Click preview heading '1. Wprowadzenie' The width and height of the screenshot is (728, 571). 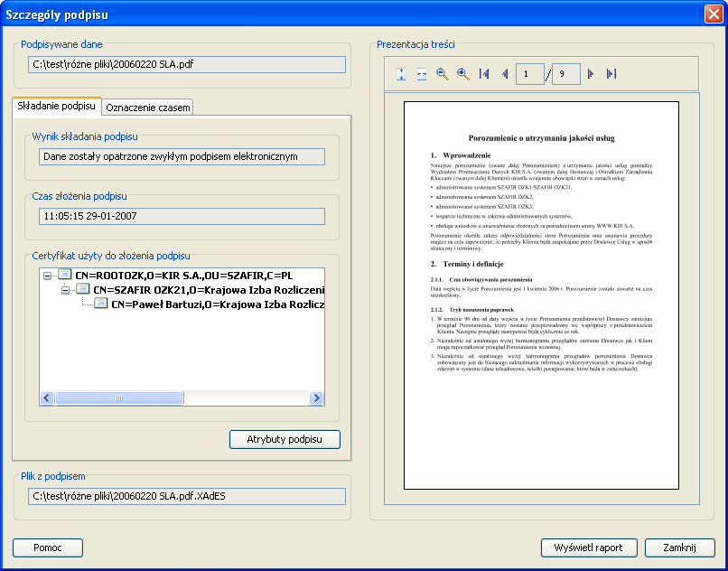point(461,155)
